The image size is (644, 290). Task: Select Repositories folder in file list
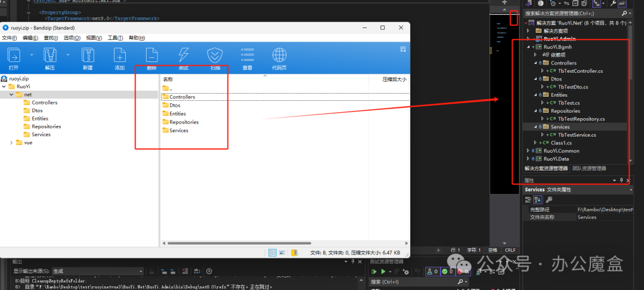[x=181, y=122]
